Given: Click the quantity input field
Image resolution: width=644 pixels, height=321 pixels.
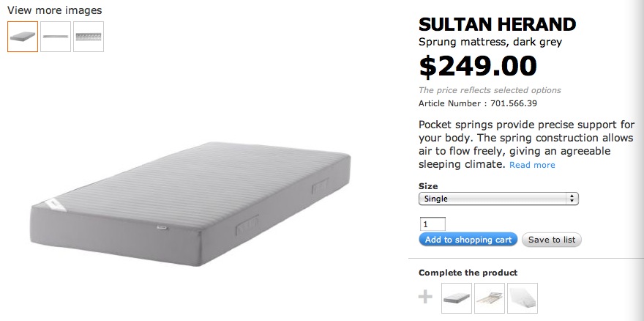Looking at the screenshot, I should [433, 224].
